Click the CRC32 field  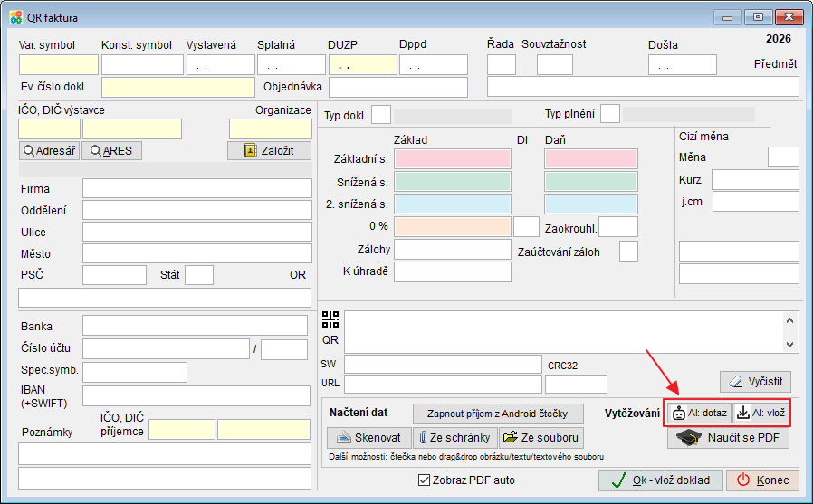(576, 384)
